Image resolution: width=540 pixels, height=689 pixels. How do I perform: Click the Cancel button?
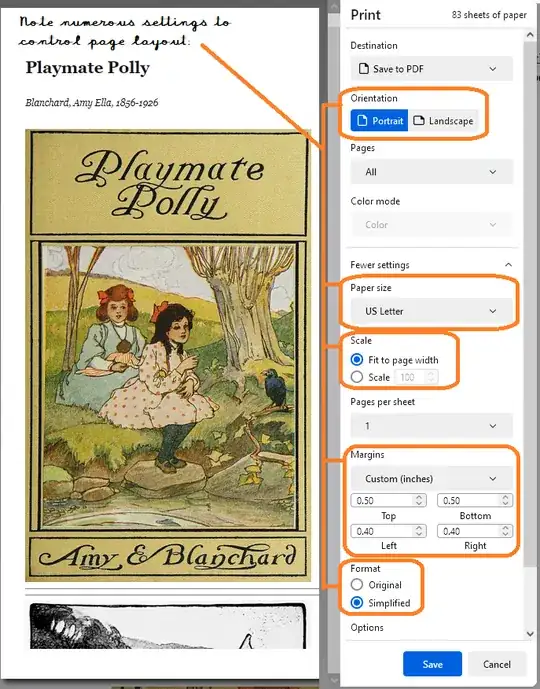point(497,664)
